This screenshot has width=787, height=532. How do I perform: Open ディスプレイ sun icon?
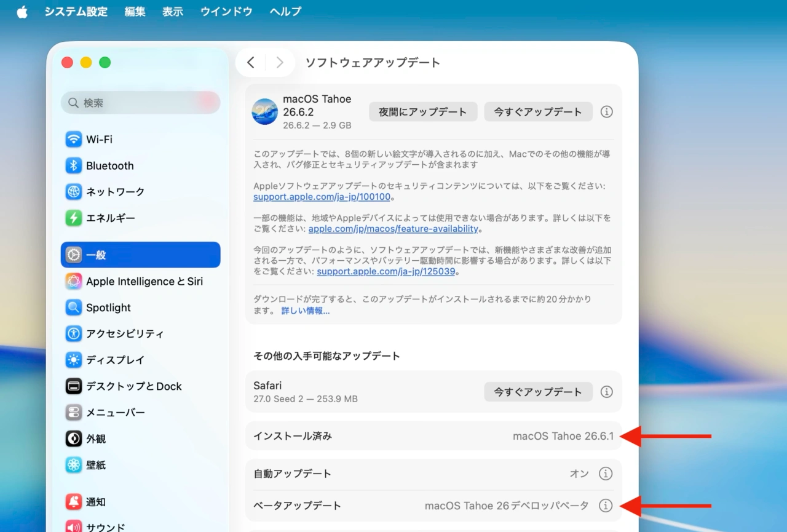coord(74,360)
